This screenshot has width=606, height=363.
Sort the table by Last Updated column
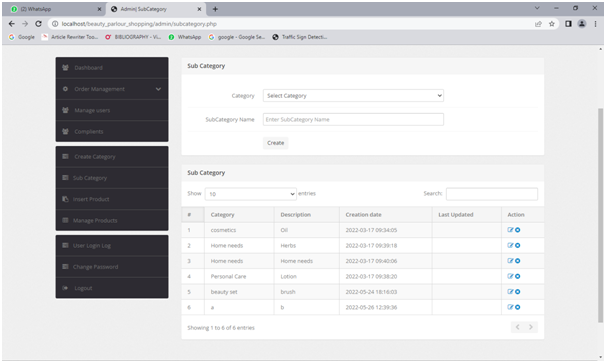coord(466,215)
